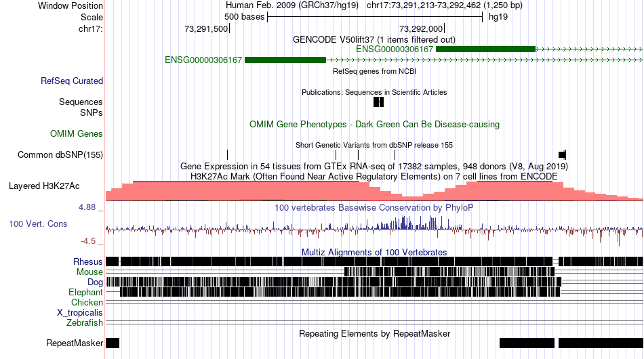Click Publications: Sequences in Scientific Articles title
This screenshot has height=359, width=644.
pyautogui.click(x=374, y=92)
